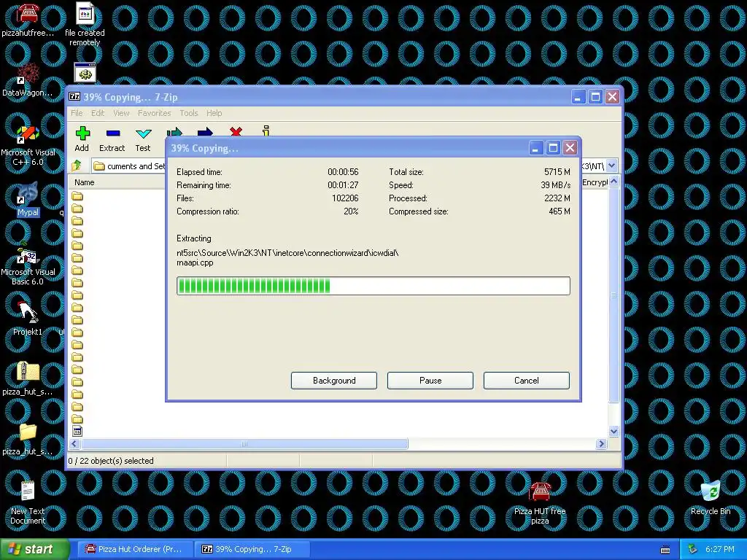This screenshot has height=560, width=747.
Task: Click the file list scroll-up arrow
Action: [x=614, y=181]
